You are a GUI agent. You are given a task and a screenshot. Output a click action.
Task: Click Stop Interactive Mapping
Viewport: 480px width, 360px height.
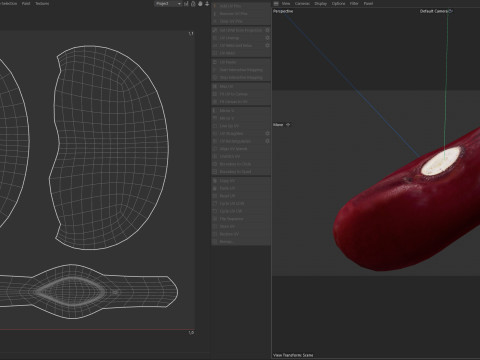click(241, 78)
